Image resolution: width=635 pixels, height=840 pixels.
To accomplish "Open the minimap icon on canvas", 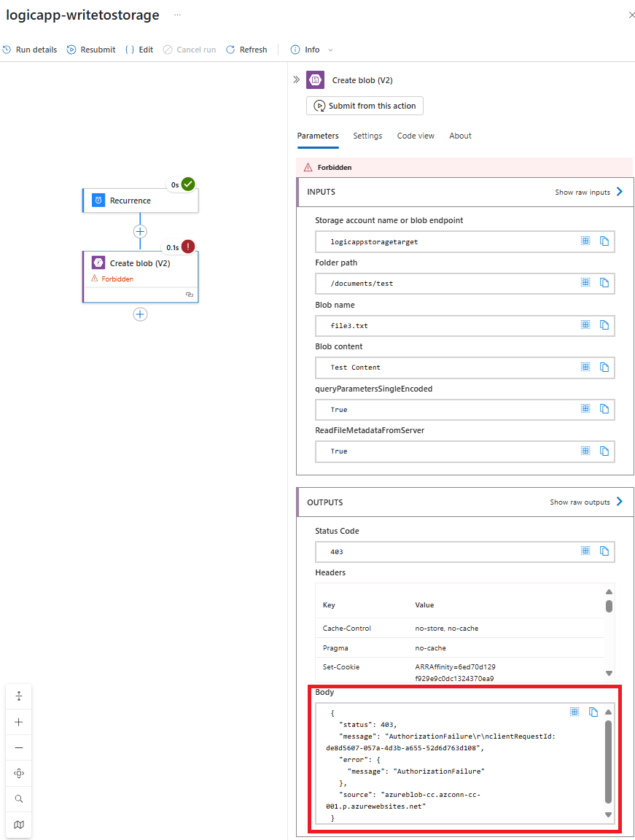I will (x=19, y=825).
